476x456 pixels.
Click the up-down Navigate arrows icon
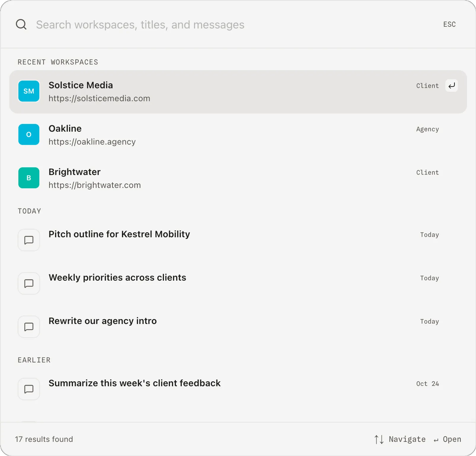tap(379, 439)
